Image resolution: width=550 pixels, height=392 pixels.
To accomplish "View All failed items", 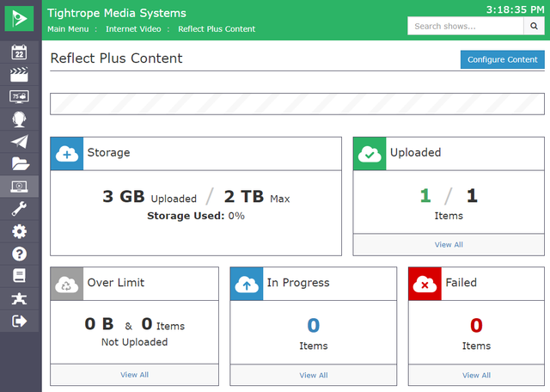I will 476,376.
